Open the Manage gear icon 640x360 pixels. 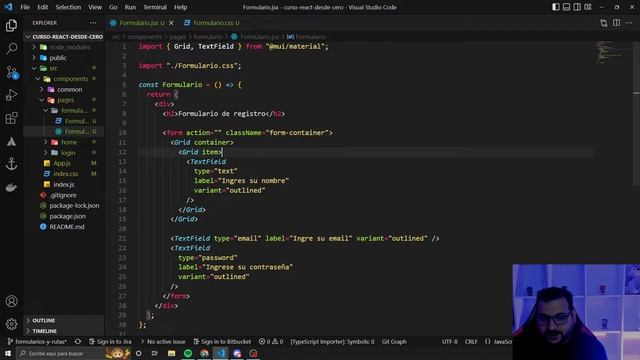coord(11,324)
